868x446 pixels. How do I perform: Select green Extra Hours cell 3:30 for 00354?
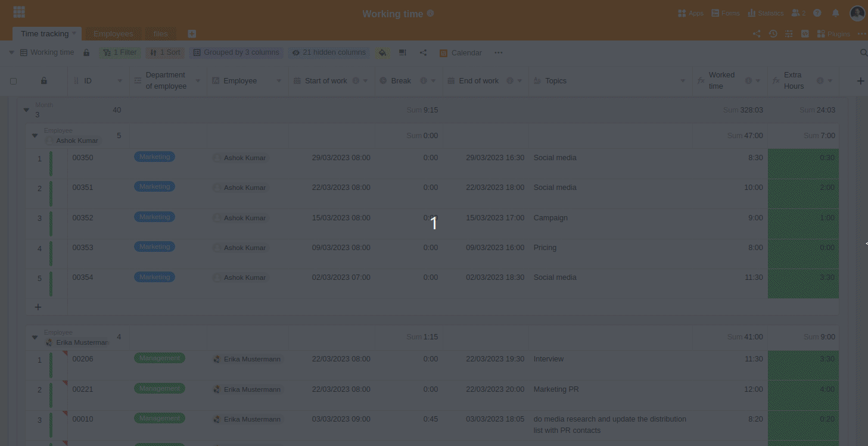(803, 283)
